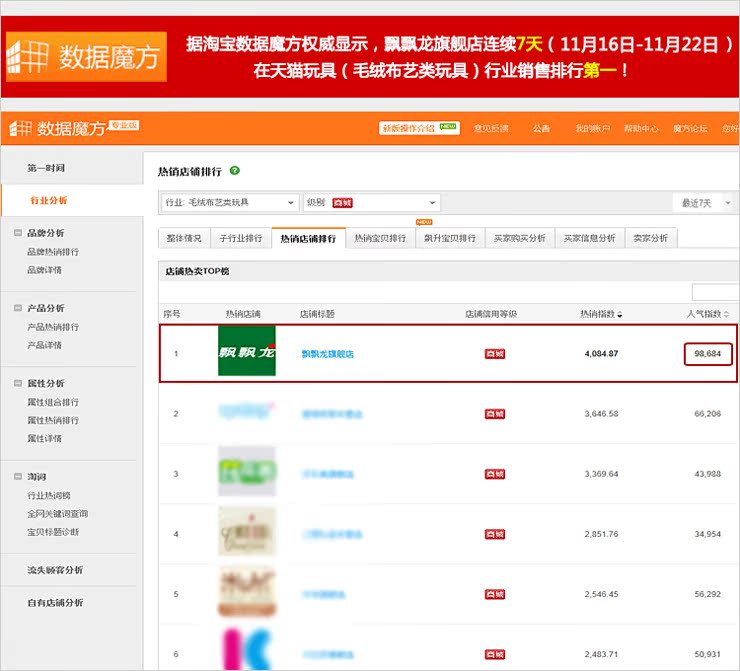
Task: Switch to the 买家购买分析 tab
Action: [520, 238]
